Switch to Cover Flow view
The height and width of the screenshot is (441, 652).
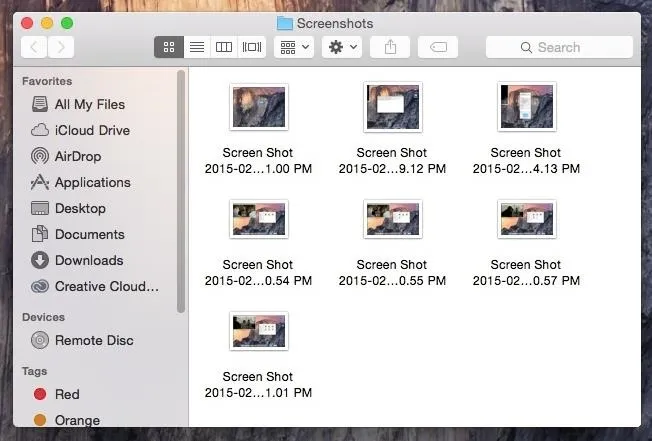(x=252, y=47)
